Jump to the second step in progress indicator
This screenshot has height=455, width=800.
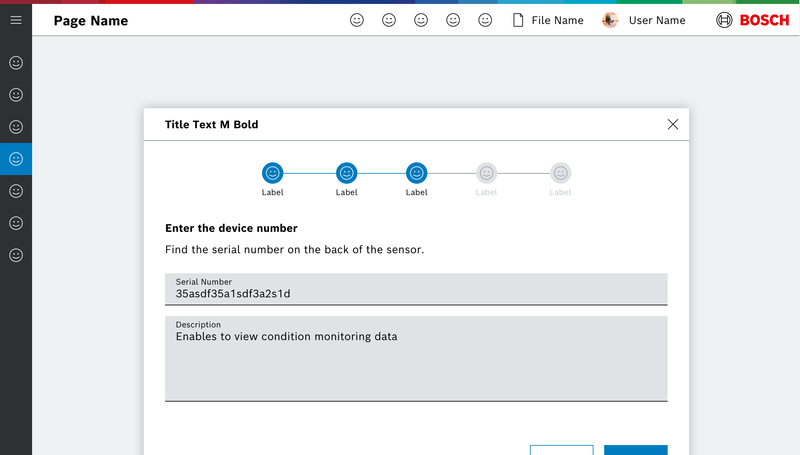point(346,173)
